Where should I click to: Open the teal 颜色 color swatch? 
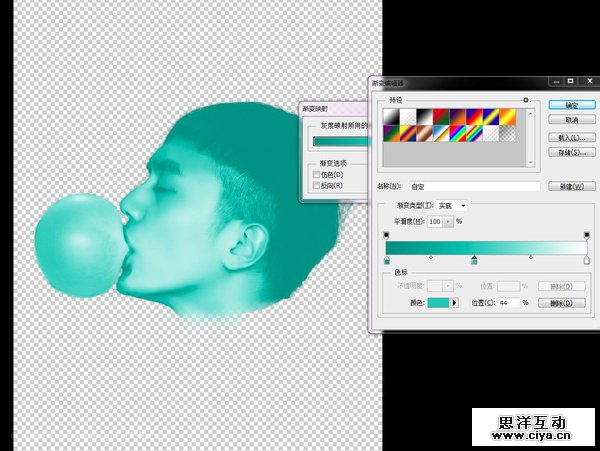[438, 302]
